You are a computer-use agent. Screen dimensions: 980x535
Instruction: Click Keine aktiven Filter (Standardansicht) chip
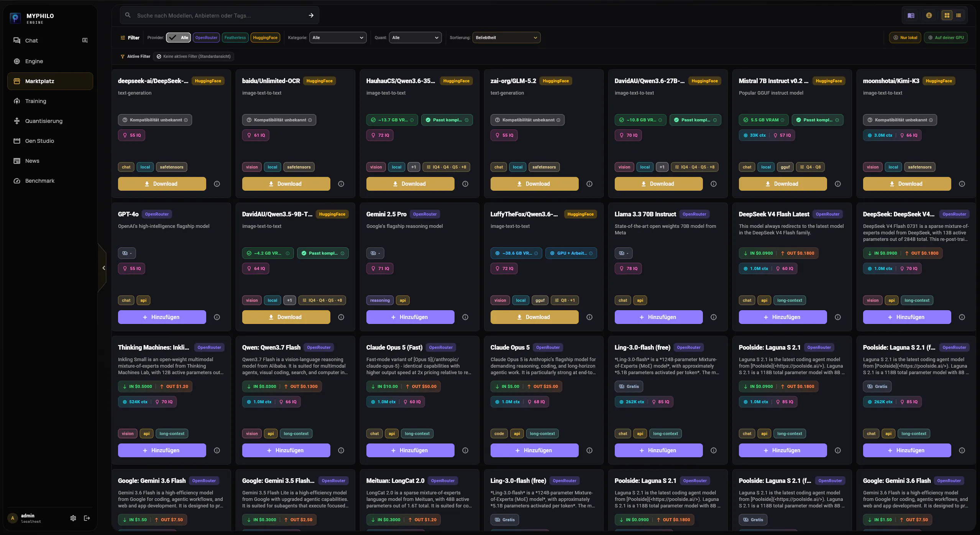(194, 56)
